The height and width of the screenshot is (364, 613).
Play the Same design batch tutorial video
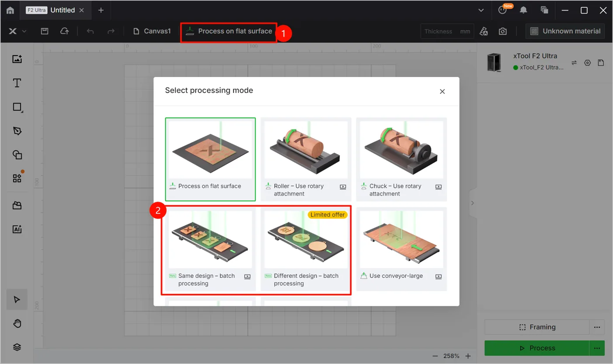[x=247, y=276]
